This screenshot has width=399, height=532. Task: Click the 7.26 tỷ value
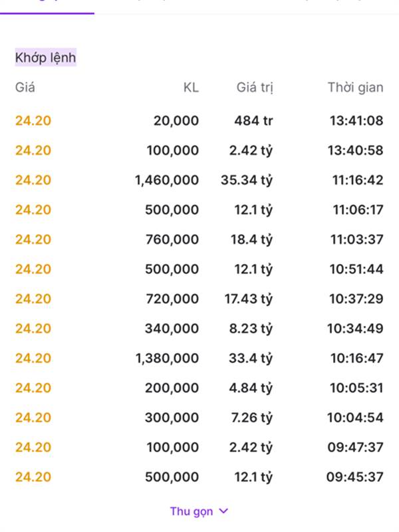click(252, 418)
